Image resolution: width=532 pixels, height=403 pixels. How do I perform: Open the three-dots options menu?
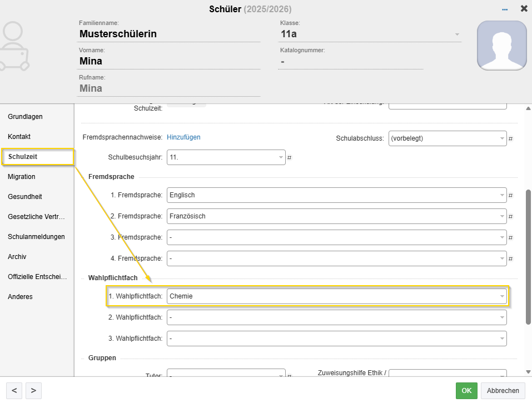(505, 9)
